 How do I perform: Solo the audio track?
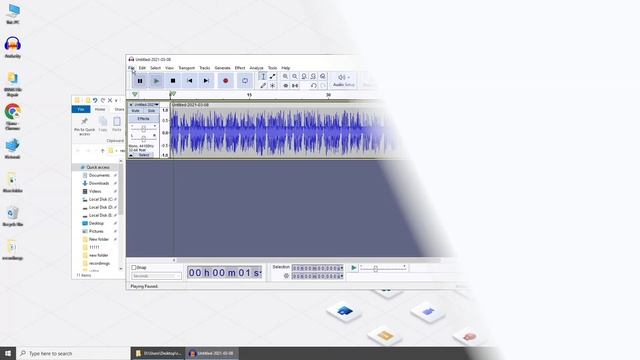(151, 111)
